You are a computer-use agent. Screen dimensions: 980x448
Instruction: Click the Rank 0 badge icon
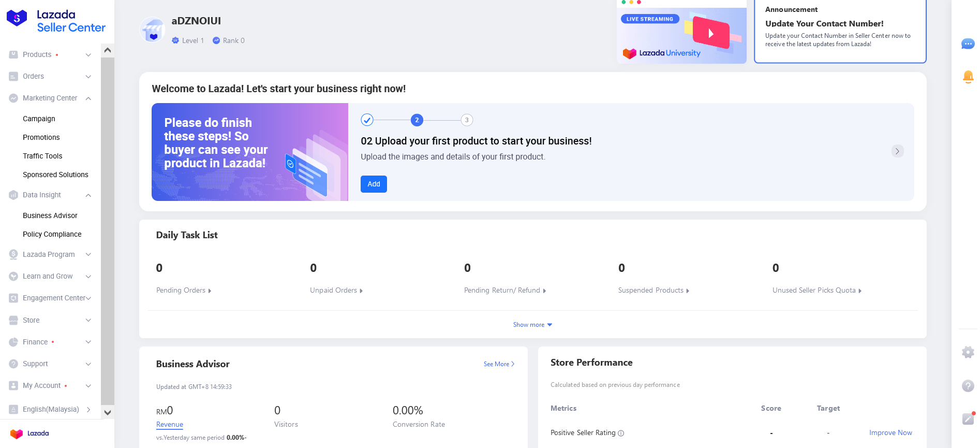coord(216,40)
